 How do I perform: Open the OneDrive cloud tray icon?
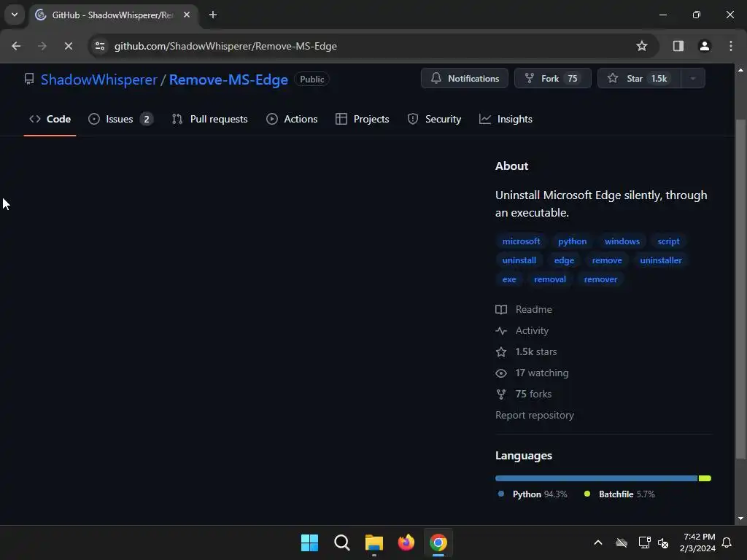pos(622,542)
